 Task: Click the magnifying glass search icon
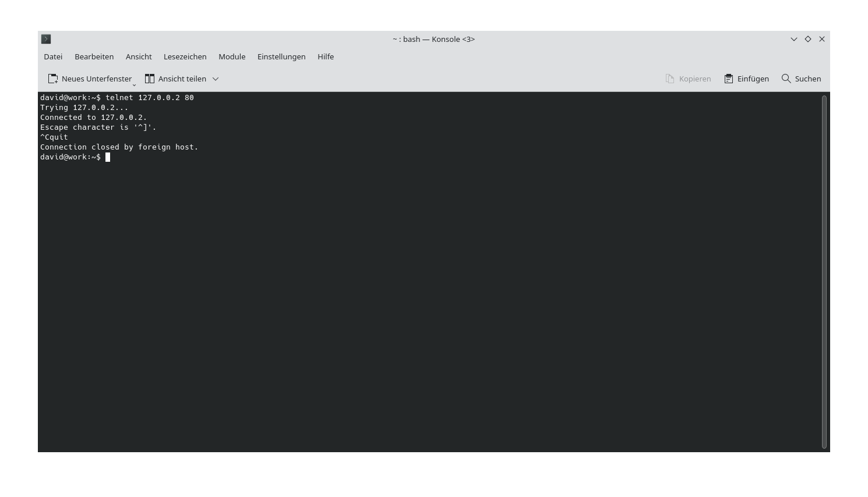coord(786,79)
